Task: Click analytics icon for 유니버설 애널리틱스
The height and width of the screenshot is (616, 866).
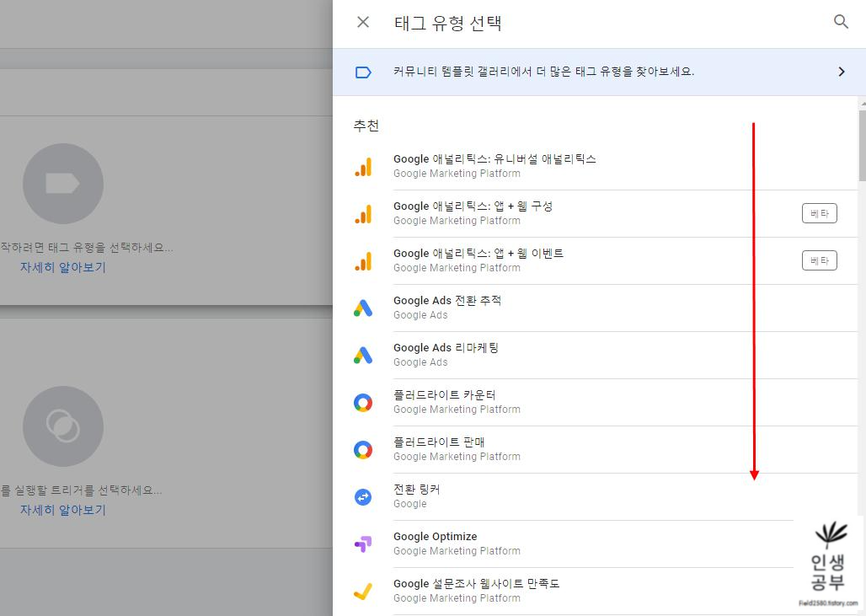Action: (x=363, y=167)
